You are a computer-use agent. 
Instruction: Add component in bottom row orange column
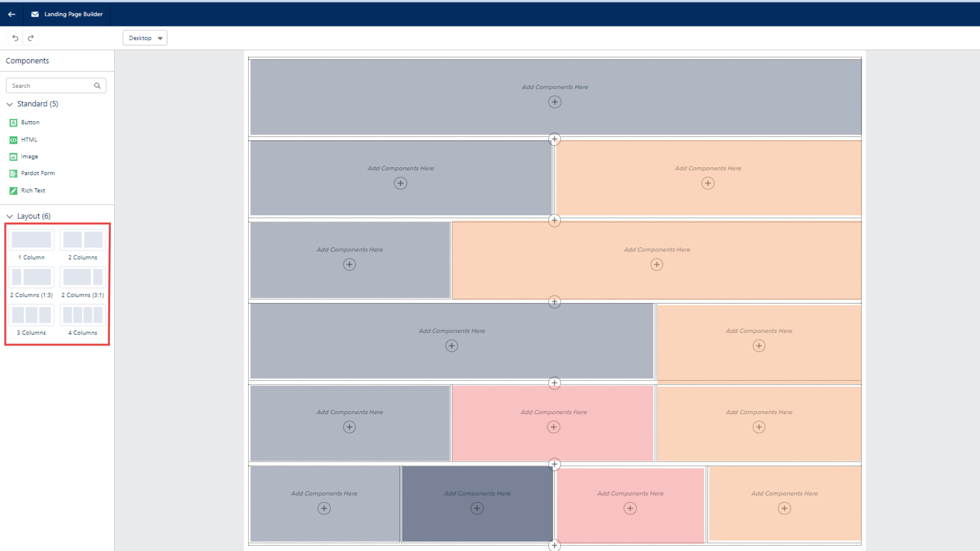(785, 508)
